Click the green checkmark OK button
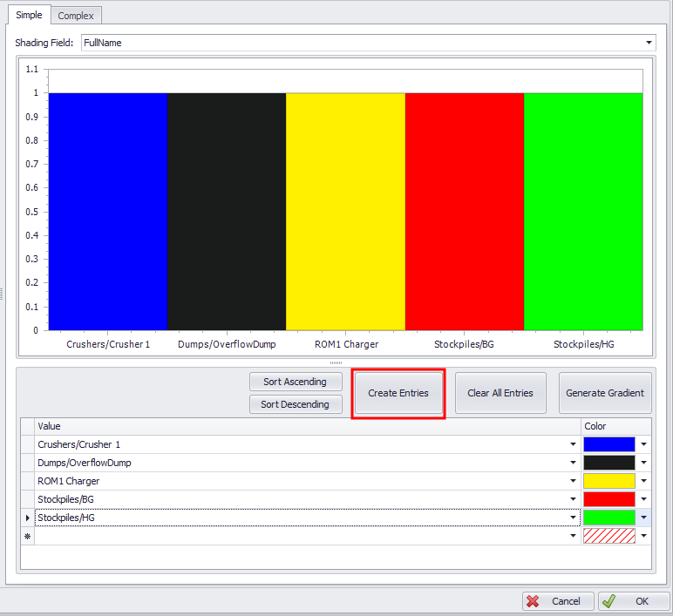Image resolution: width=673 pixels, height=616 pixels. 635,601
